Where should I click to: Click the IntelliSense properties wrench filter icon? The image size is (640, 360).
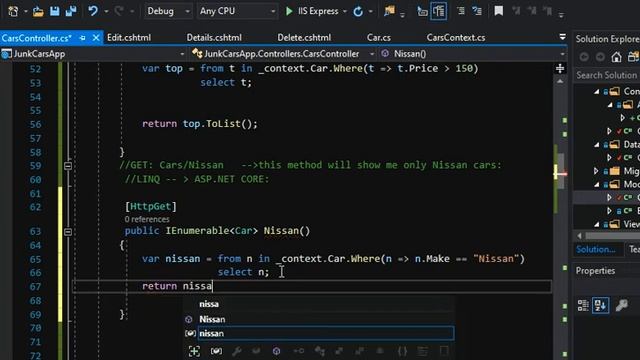237,351
